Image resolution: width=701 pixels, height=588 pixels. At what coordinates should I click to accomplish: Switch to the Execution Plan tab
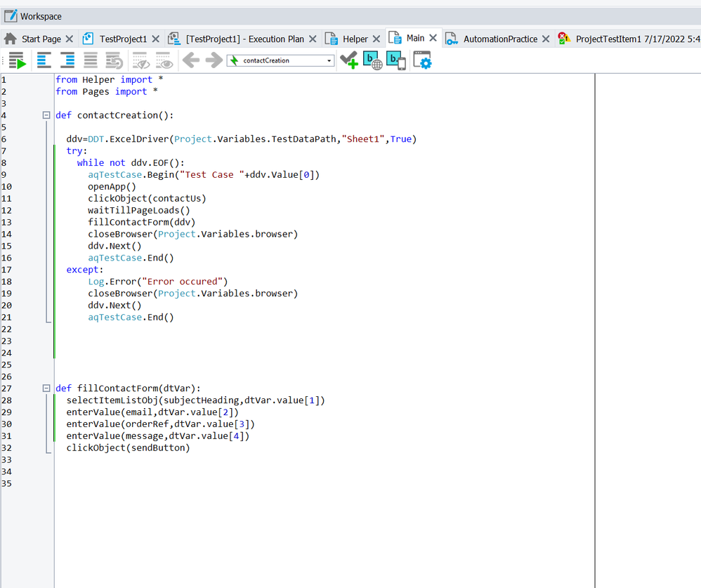pyautogui.click(x=244, y=39)
